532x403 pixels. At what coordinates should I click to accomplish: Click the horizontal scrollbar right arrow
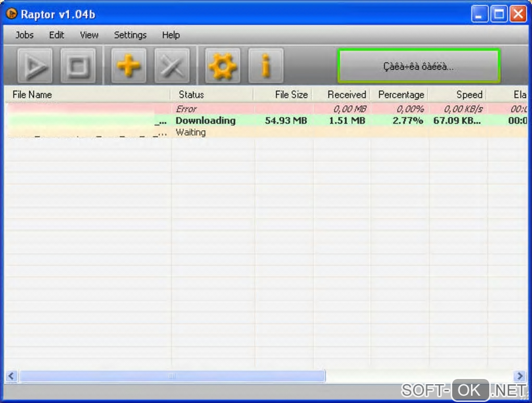pyautogui.click(x=519, y=376)
